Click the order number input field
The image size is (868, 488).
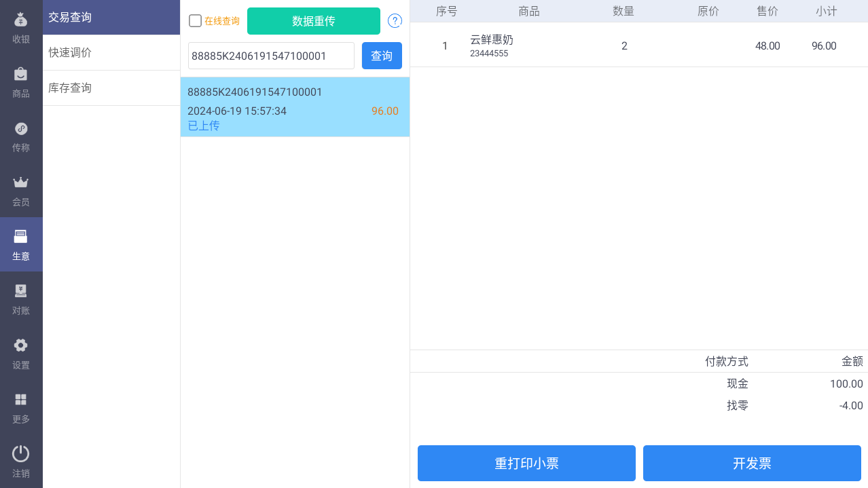click(270, 56)
